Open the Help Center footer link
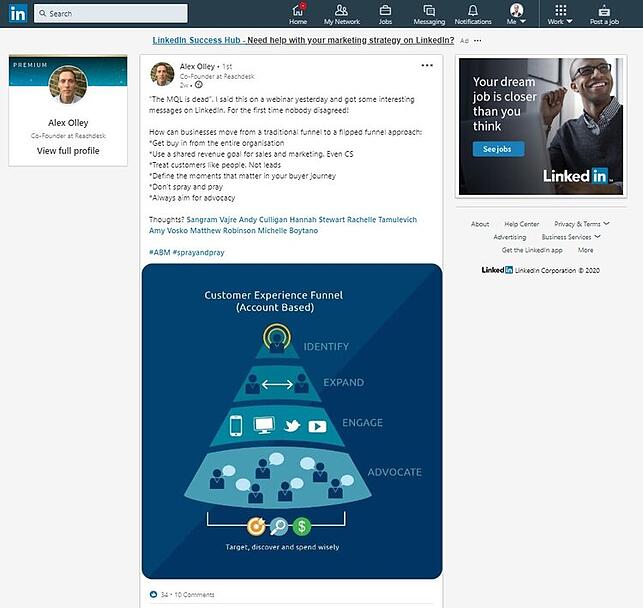This screenshot has height=608, width=643. [521, 224]
